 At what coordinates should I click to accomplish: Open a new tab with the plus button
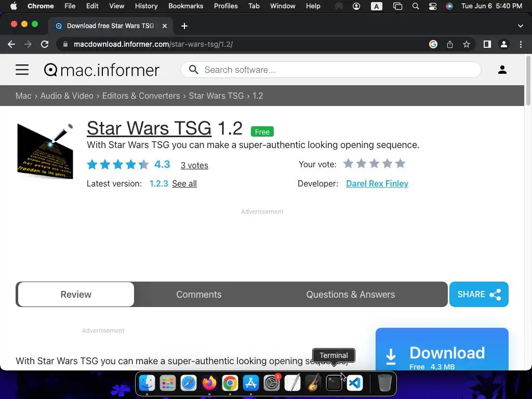(x=184, y=26)
